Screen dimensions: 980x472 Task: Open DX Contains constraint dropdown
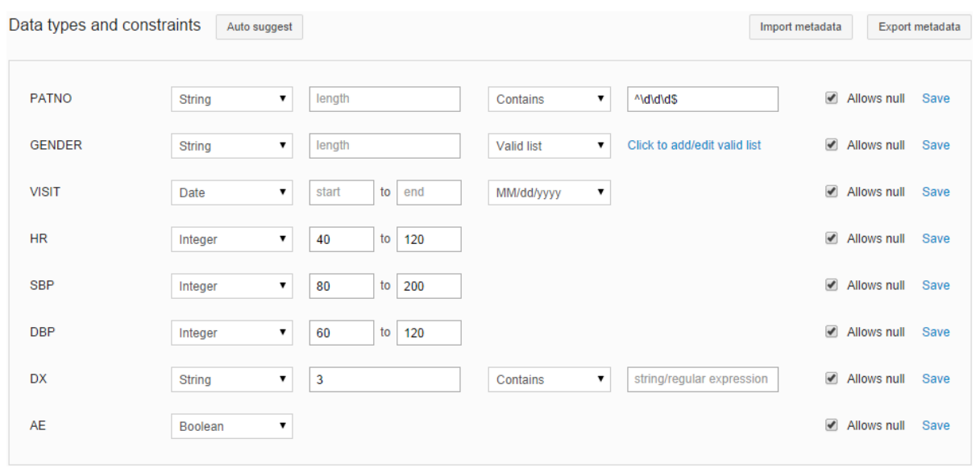(549, 379)
